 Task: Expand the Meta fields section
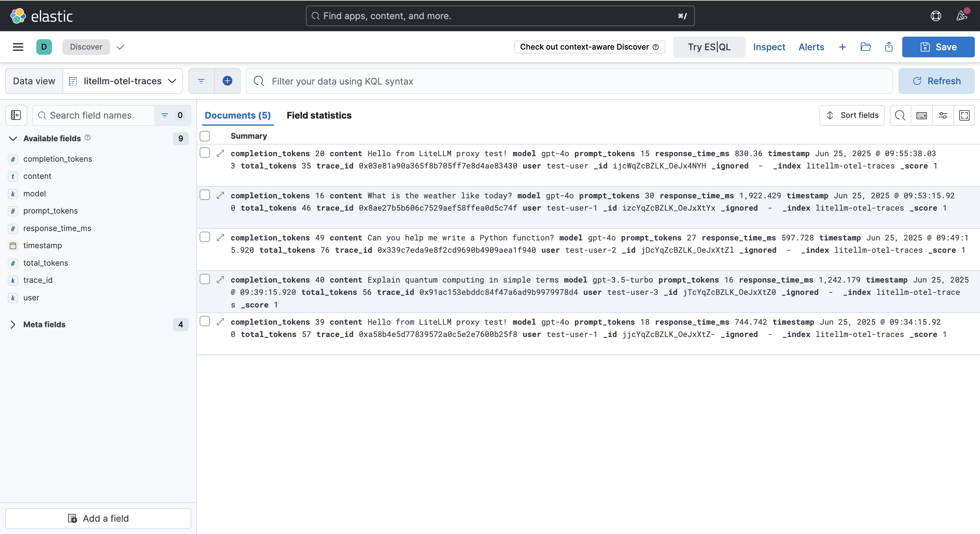click(13, 324)
